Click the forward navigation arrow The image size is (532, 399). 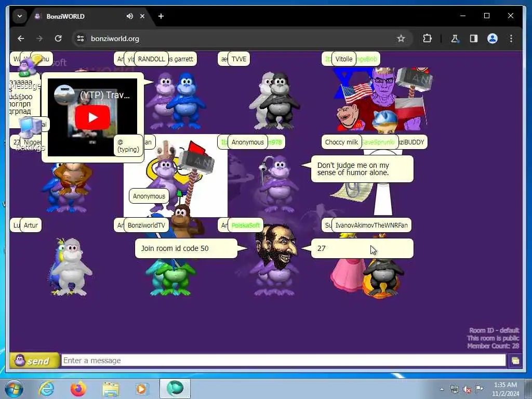[39, 38]
